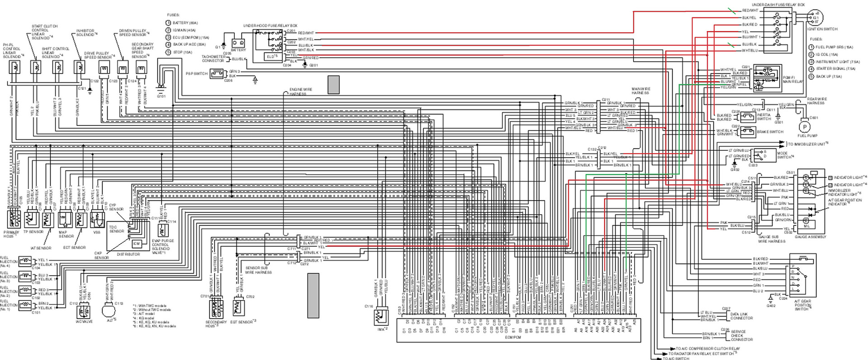The image size is (868, 360).
Task: Click the PH-PL control linear solenoid symbol
Action: 15,67
